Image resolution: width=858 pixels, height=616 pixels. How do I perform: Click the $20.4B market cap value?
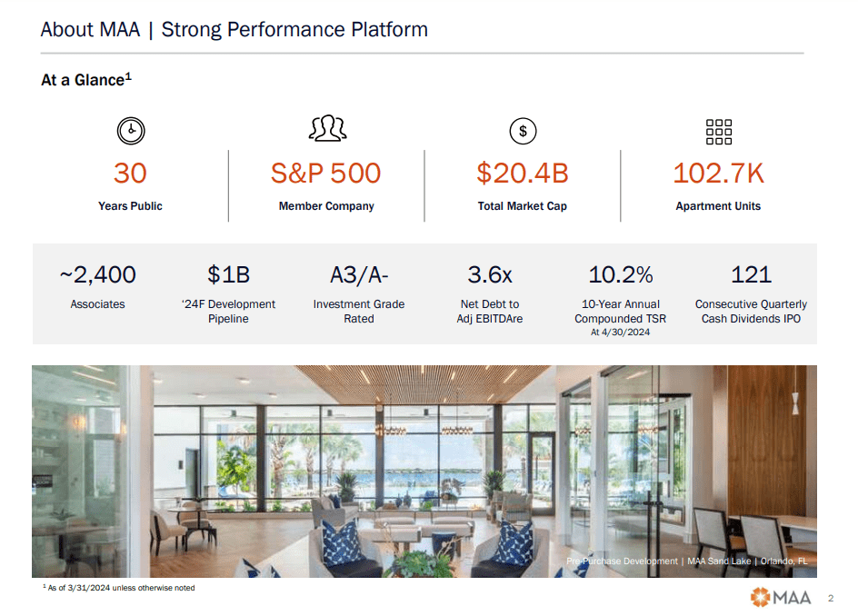523,173
